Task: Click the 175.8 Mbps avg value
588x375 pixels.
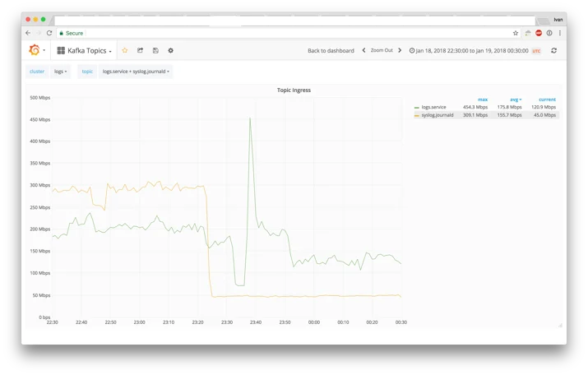Action: [509, 107]
